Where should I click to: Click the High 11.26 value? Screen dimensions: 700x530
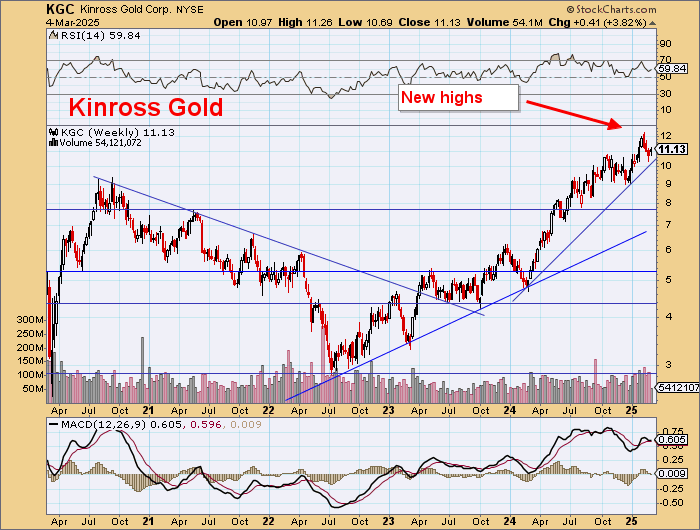click(x=305, y=22)
